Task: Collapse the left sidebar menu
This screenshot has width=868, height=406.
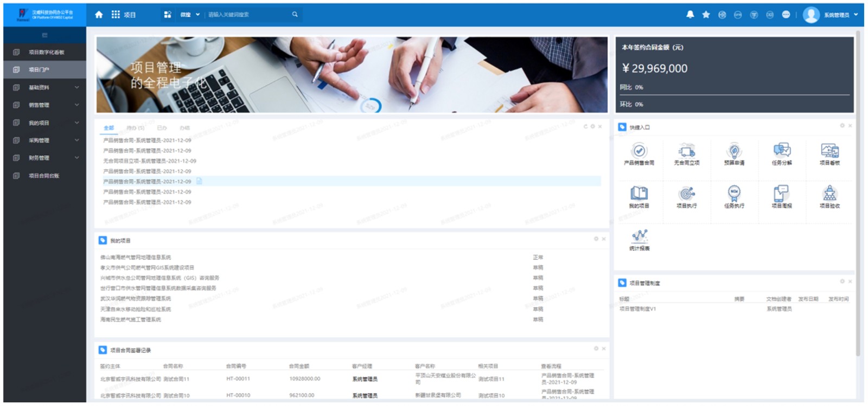Action: pyautogui.click(x=44, y=35)
